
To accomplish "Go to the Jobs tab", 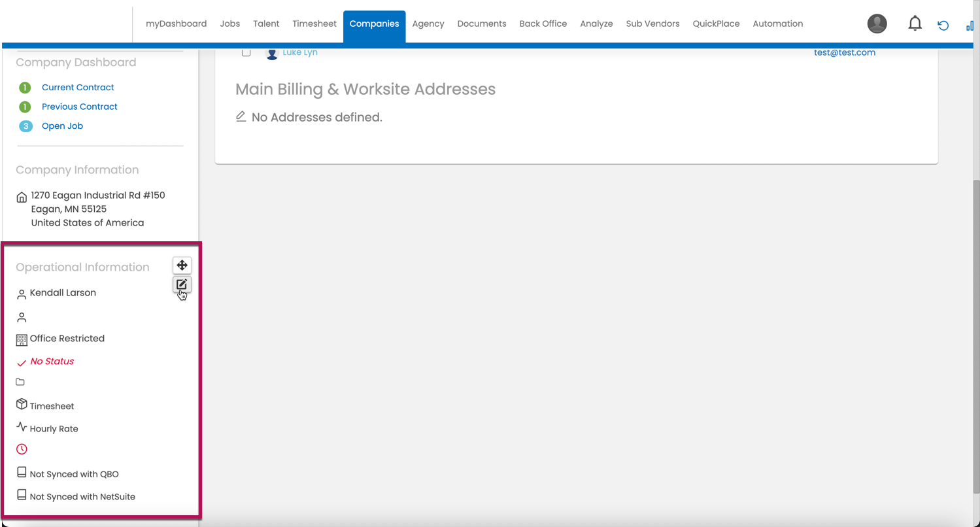I will (x=230, y=24).
